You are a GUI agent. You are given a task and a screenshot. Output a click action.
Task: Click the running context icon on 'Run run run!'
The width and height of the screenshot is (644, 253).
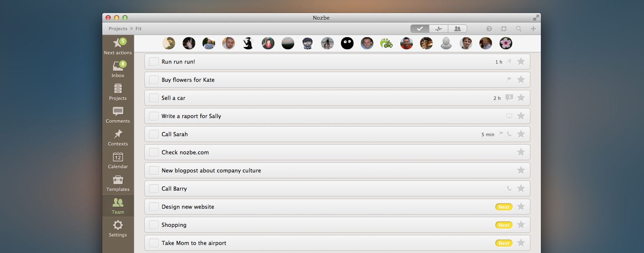coord(509,62)
